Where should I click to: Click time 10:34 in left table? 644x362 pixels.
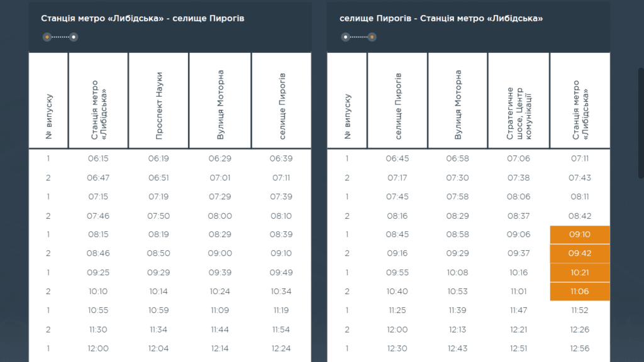281,292
